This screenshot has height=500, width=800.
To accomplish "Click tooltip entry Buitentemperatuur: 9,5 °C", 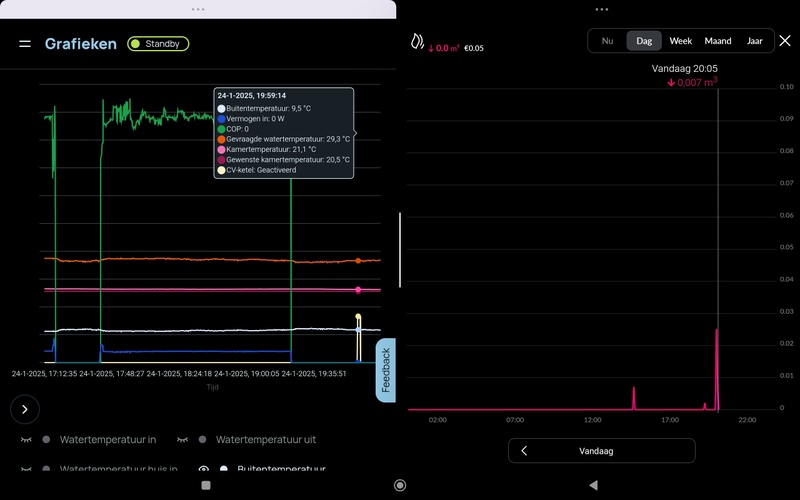I will point(264,108).
